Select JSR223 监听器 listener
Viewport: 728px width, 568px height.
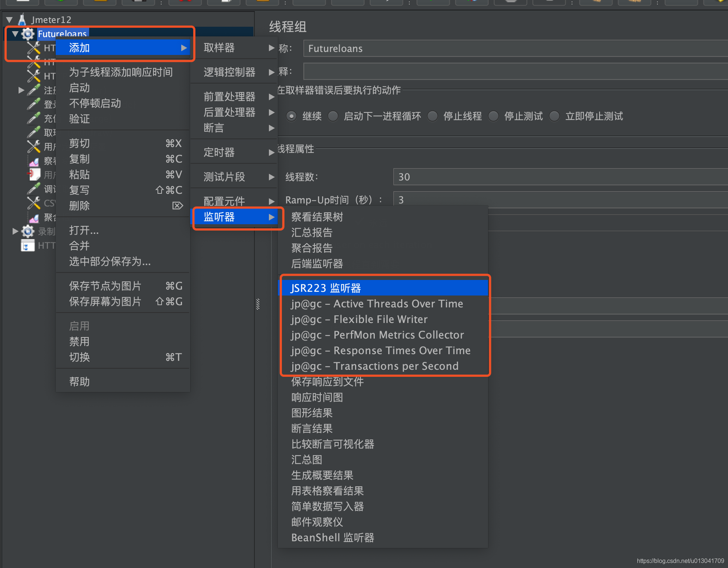383,288
